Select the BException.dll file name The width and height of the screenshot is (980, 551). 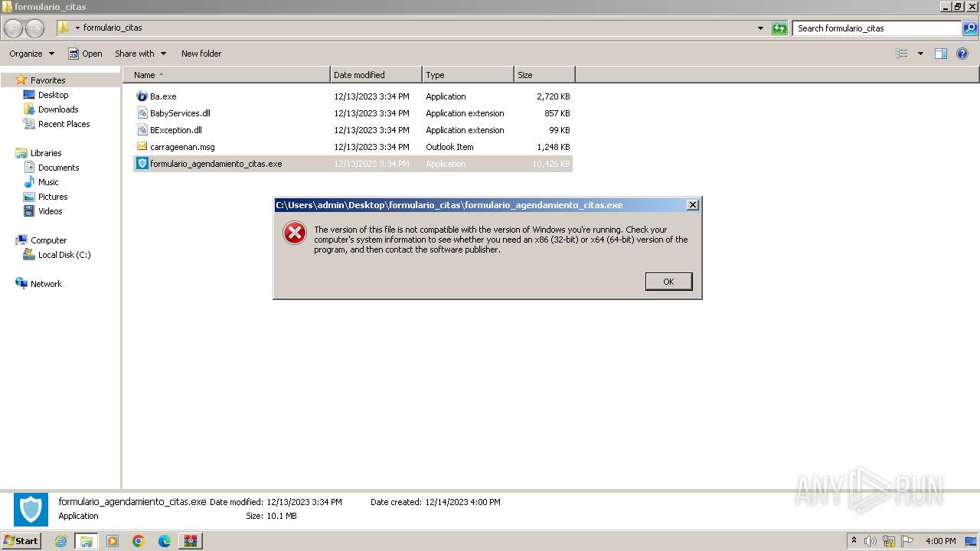coord(176,130)
